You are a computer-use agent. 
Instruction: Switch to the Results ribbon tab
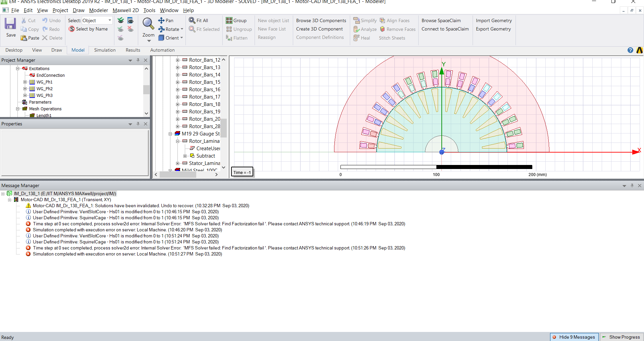133,50
